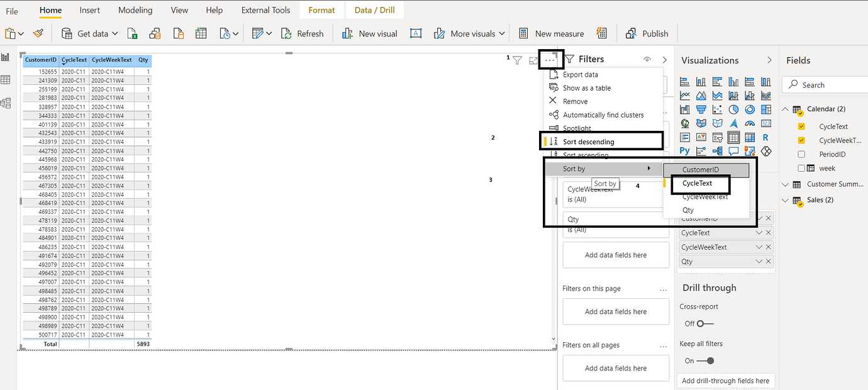
Task: Switch to the Modeling ribbon tab
Action: click(x=135, y=10)
